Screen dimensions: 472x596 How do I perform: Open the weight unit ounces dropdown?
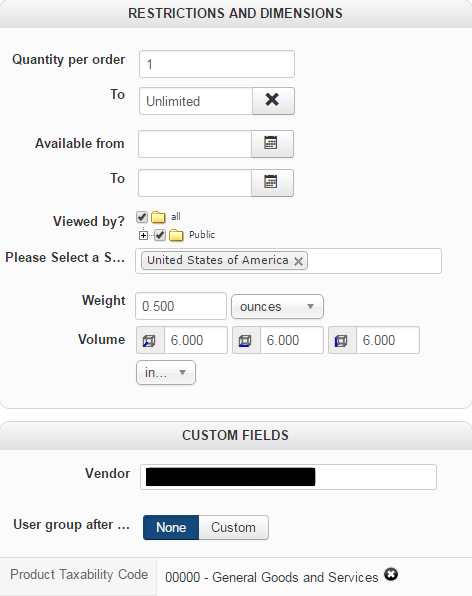pos(277,306)
